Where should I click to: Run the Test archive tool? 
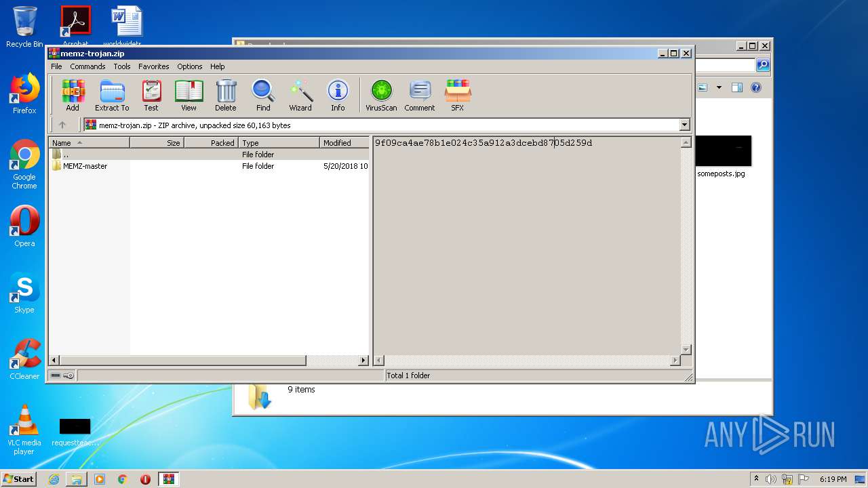151,95
